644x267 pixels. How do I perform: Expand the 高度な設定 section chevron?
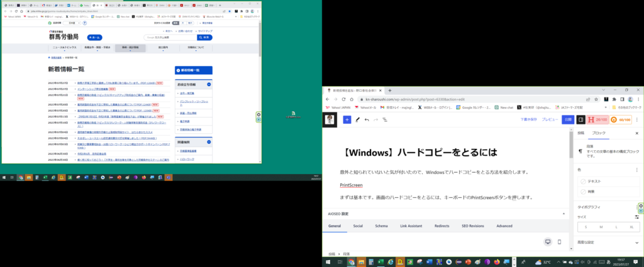coord(637,242)
